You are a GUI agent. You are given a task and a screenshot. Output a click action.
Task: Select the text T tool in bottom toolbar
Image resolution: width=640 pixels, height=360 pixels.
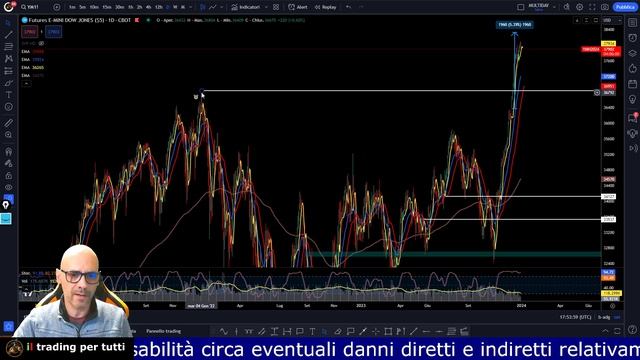tap(312, 331)
